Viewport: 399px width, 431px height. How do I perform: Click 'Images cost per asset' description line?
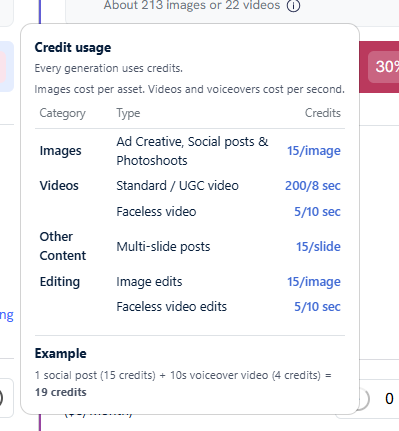click(189, 89)
